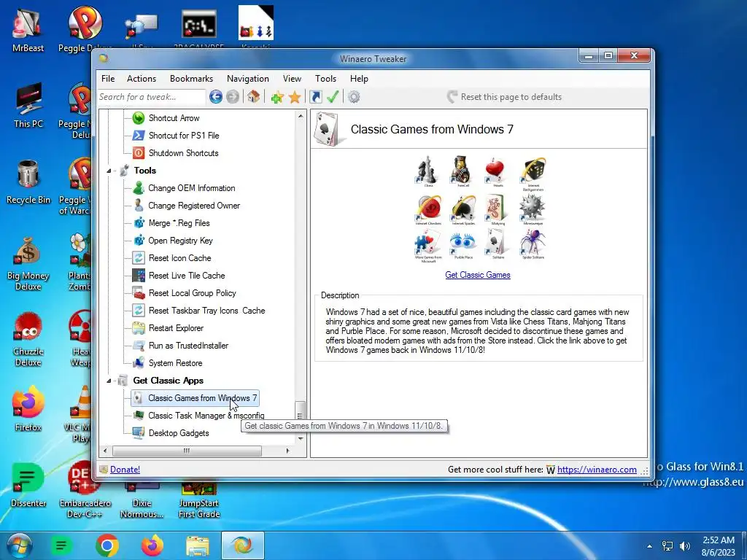Select Restart Explorer tool

(x=176, y=328)
